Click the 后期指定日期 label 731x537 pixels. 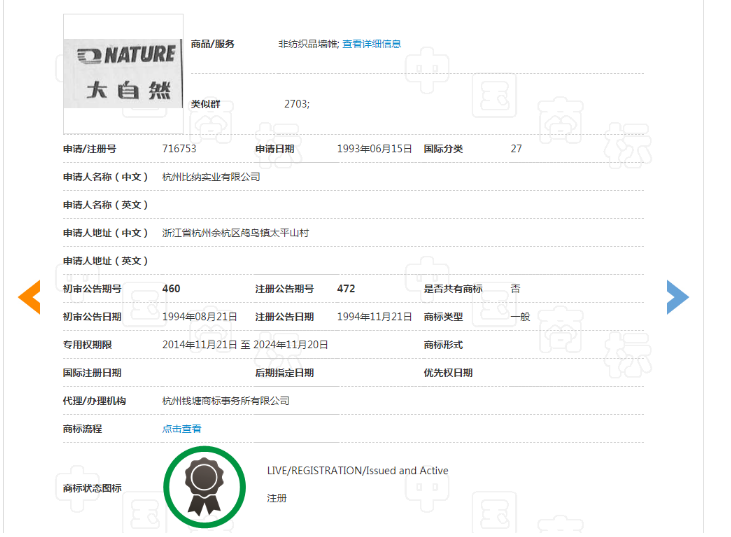284,372
